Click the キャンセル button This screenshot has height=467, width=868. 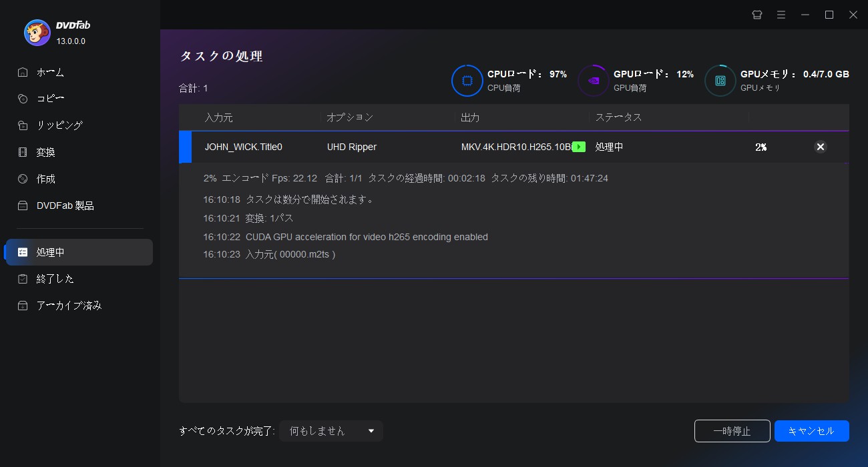tap(812, 431)
